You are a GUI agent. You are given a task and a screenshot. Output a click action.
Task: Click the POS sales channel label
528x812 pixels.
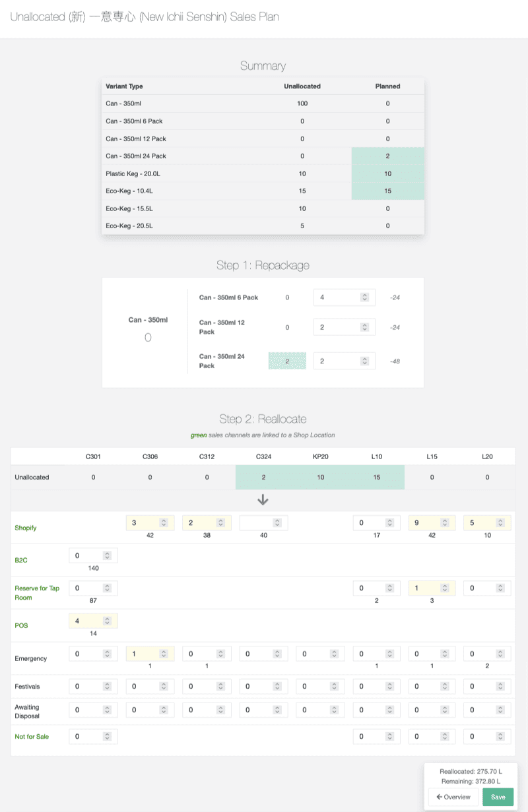tap(21, 625)
